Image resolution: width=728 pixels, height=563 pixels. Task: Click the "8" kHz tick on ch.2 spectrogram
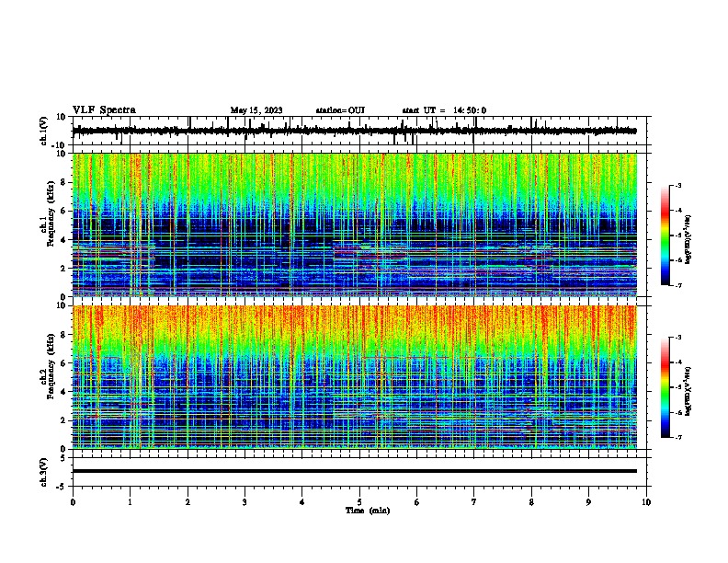pyautogui.click(x=63, y=335)
